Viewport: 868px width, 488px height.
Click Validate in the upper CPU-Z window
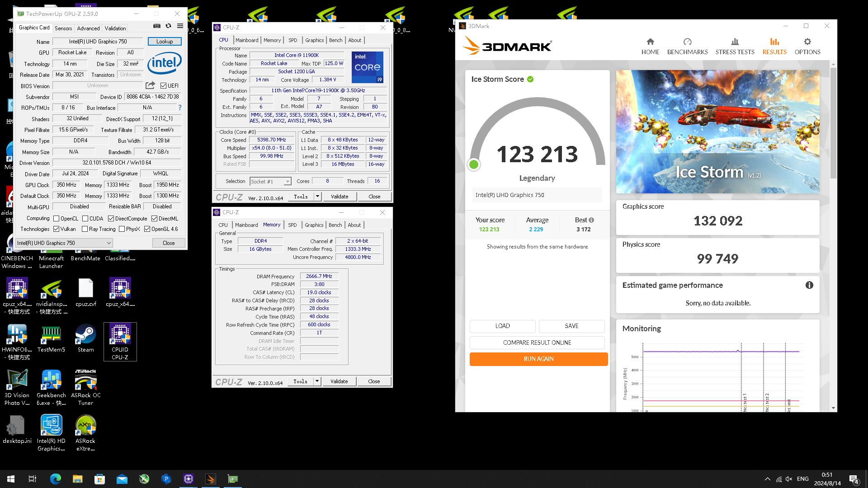340,197
